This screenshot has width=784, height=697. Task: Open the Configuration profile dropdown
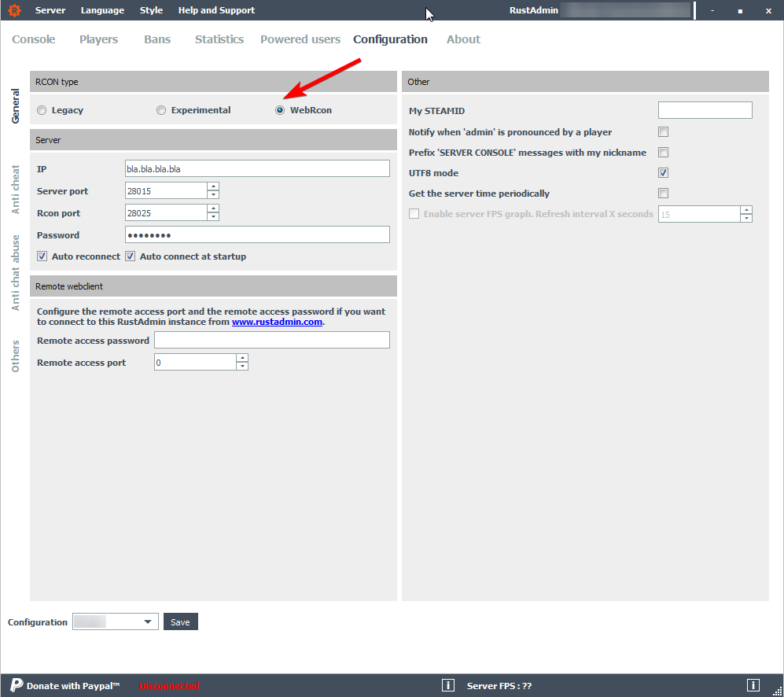point(147,622)
